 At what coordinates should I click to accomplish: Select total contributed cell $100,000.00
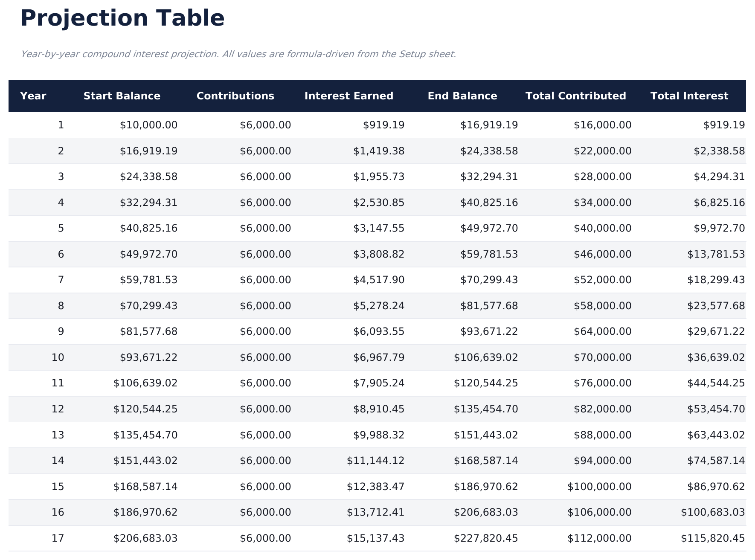[599, 487]
